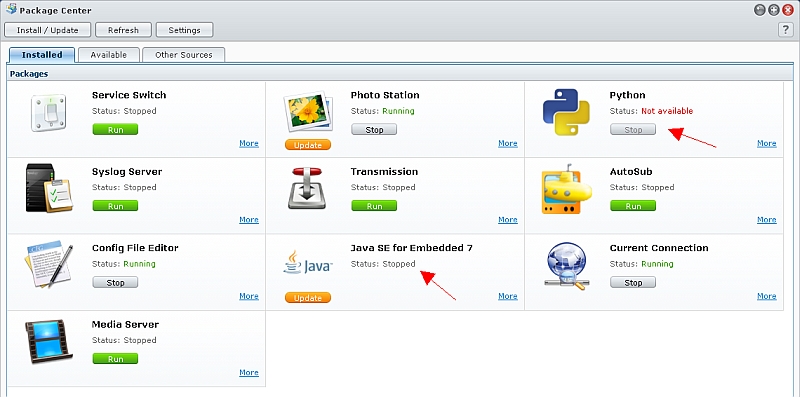This screenshot has width=800, height=397.
Task: Click the Media Server package name
Action: (126, 325)
